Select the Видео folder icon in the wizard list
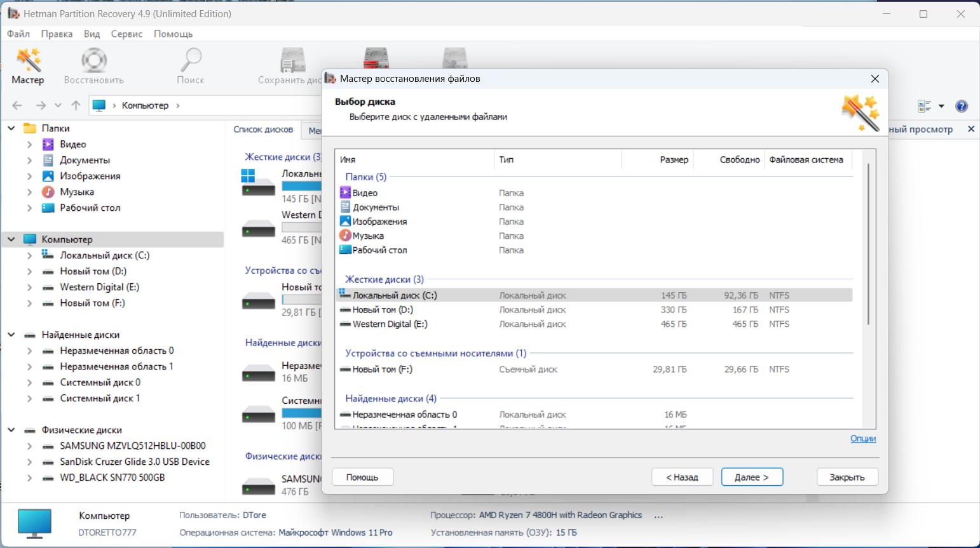 [345, 192]
